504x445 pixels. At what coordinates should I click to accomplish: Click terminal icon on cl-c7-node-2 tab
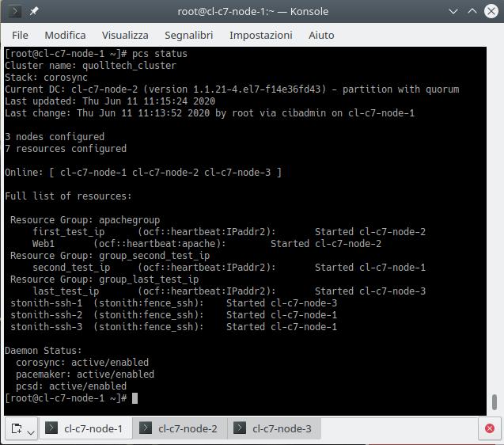146,428
